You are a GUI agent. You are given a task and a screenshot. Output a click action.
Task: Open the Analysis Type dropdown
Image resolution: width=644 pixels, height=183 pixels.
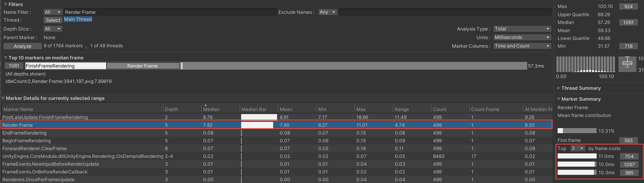(522, 29)
